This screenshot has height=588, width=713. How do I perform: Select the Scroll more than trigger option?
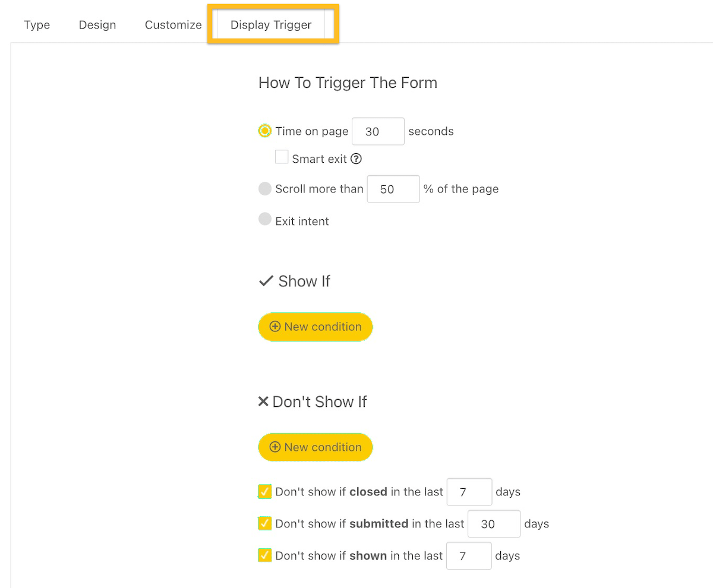point(264,188)
